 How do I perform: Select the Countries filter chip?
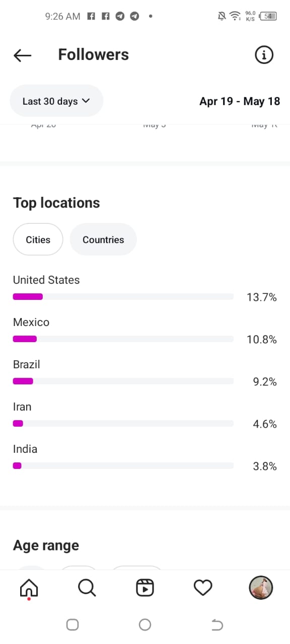pos(103,239)
